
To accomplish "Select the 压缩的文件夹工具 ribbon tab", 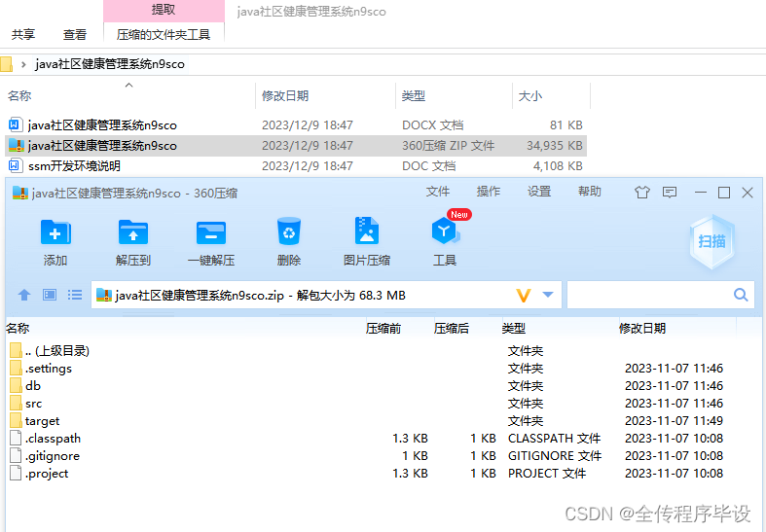I will (164, 35).
